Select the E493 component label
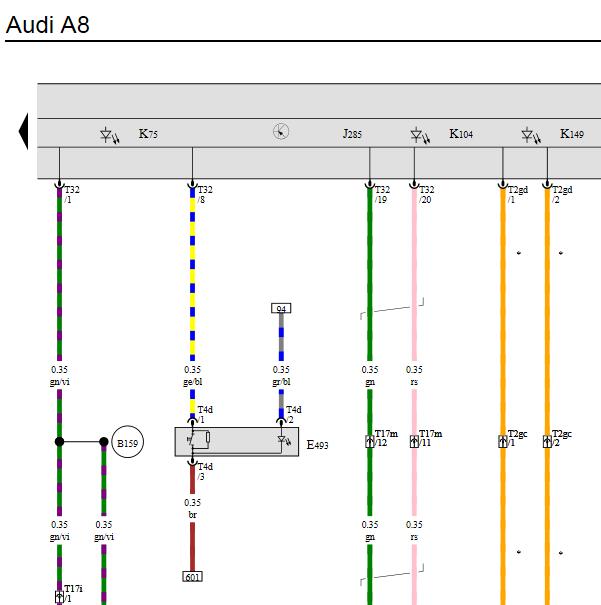 (317, 445)
